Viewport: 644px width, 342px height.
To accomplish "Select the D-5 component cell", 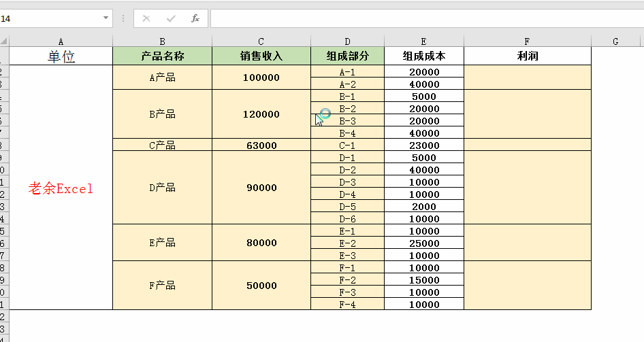I will point(347,206).
